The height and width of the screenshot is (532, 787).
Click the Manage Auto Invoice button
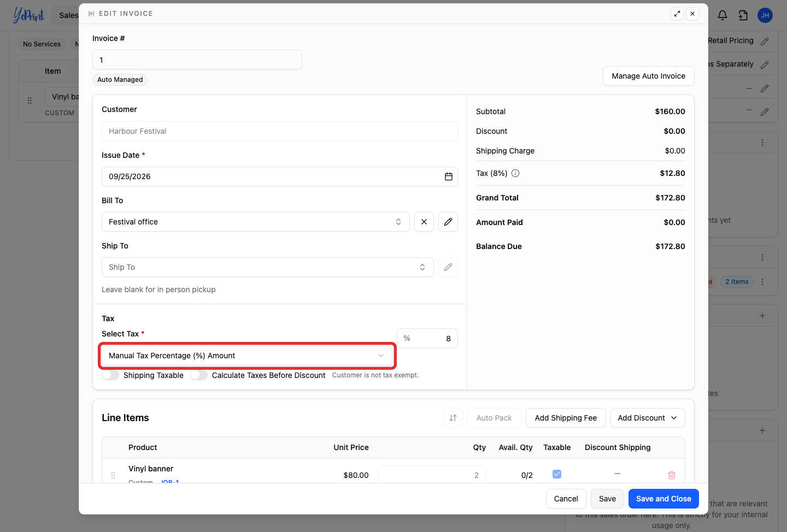649,76
